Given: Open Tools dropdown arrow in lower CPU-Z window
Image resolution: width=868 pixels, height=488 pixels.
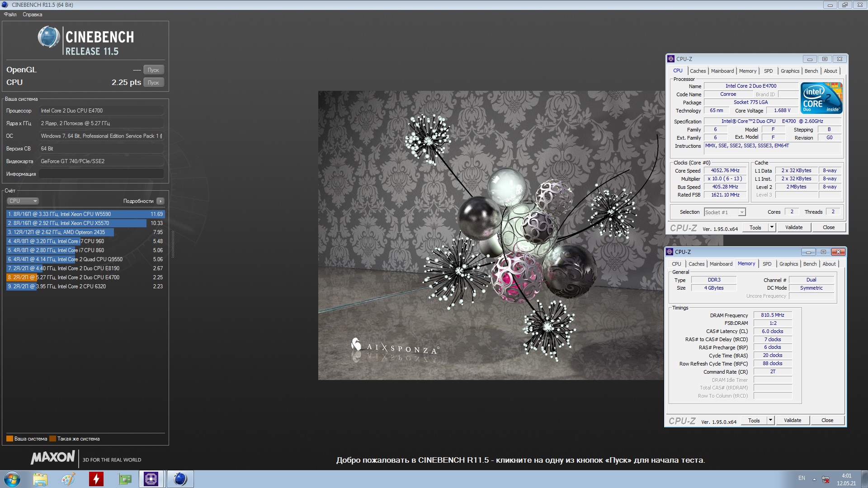Looking at the screenshot, I should [770, 421].
